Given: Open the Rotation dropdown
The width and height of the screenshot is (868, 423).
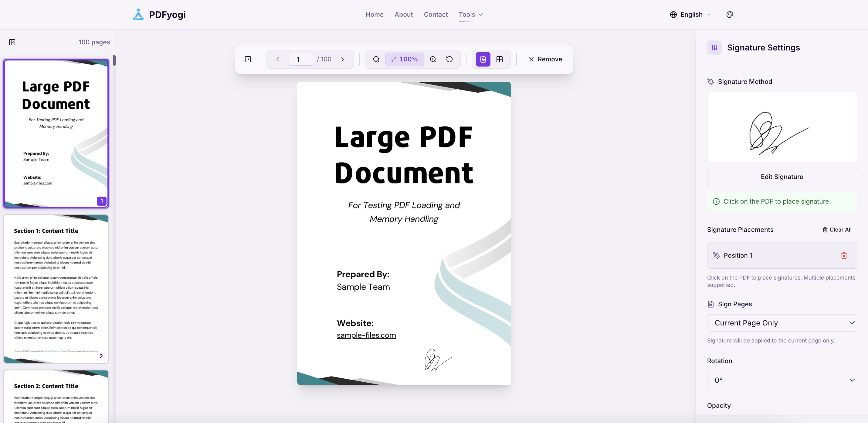Looking at the screenshot, I should 782,380.
